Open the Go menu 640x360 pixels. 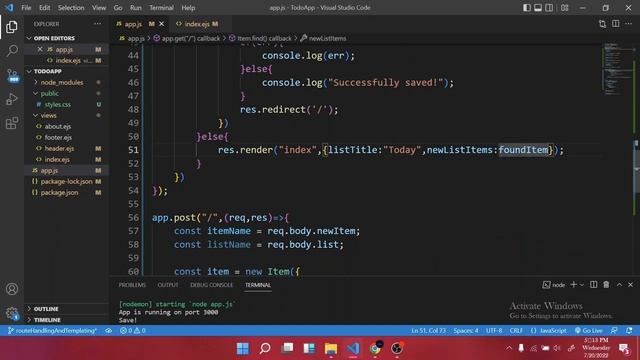point(118,8)
